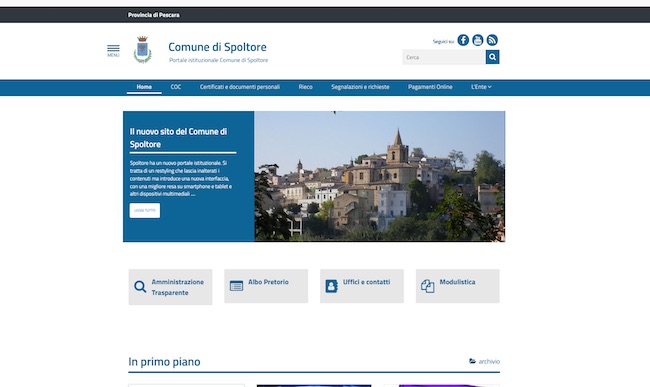Open the Modulistica link
The image size is (650, 387).
(457, 282)
